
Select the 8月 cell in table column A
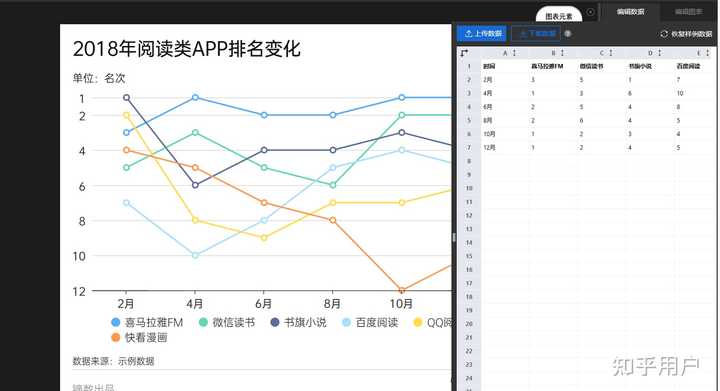click(504, 120)
